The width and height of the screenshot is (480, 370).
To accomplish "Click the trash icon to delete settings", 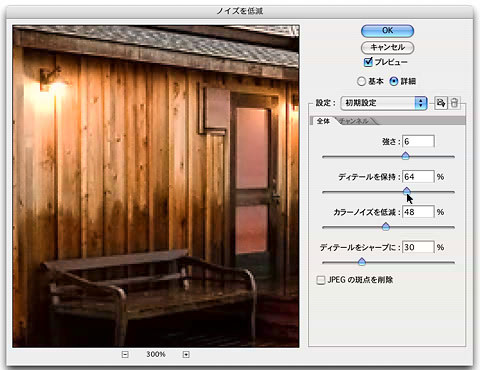I will [x=454, y=103].
